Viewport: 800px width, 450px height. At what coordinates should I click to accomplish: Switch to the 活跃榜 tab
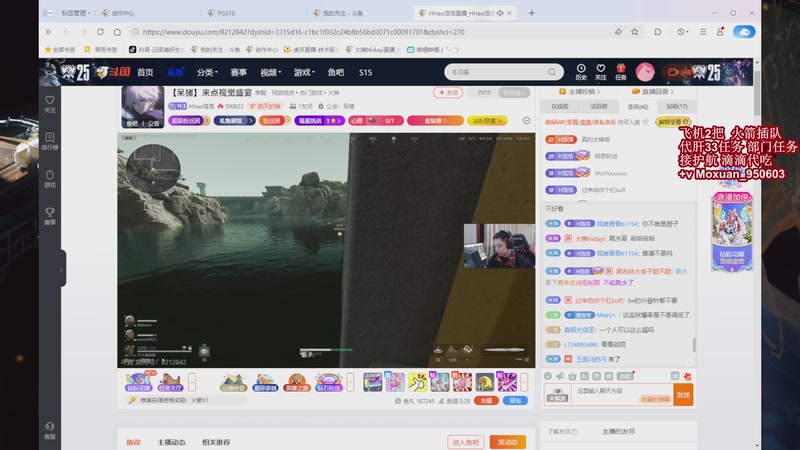click(x=599, y=106)
